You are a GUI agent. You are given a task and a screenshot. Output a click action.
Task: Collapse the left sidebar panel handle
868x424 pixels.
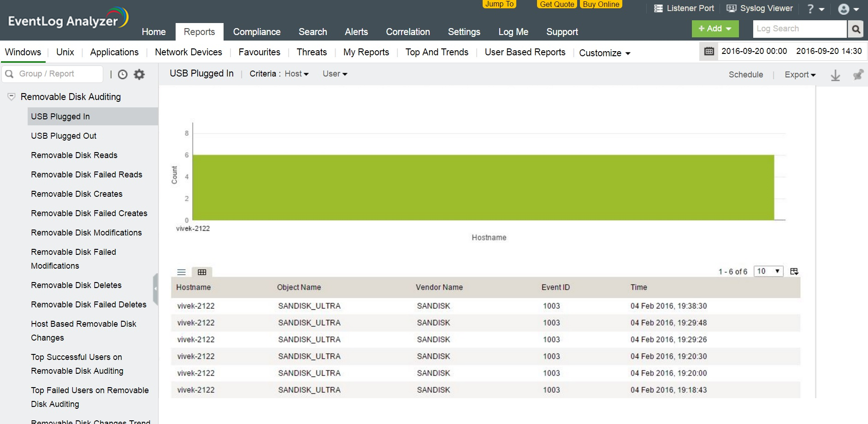point(155,289)
